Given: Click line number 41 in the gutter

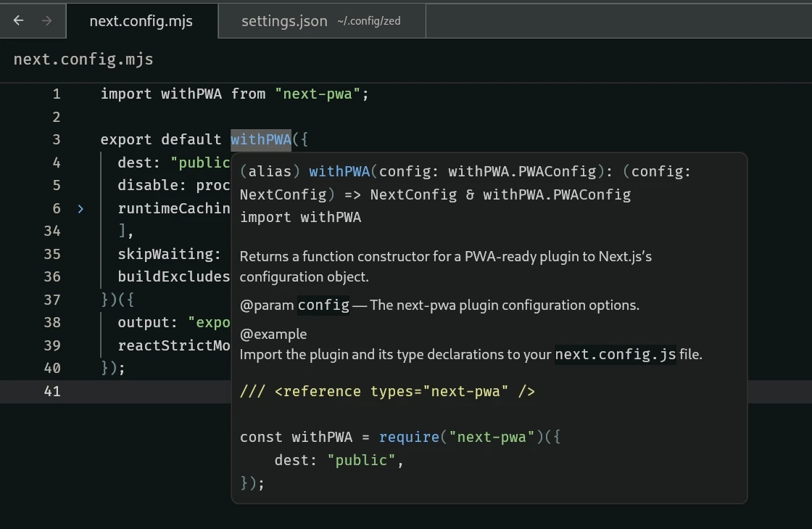Looking at the screenshot, I should coord(52,391).
